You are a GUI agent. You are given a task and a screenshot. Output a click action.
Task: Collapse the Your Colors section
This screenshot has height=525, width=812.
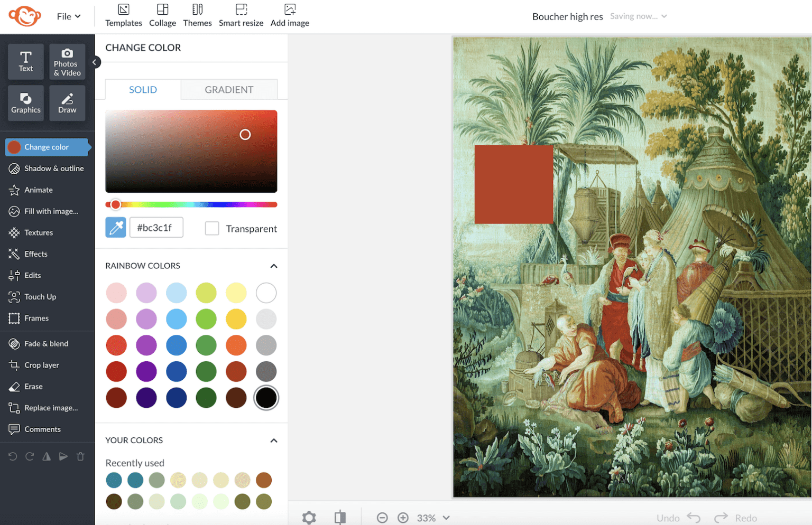coord(273,440)
